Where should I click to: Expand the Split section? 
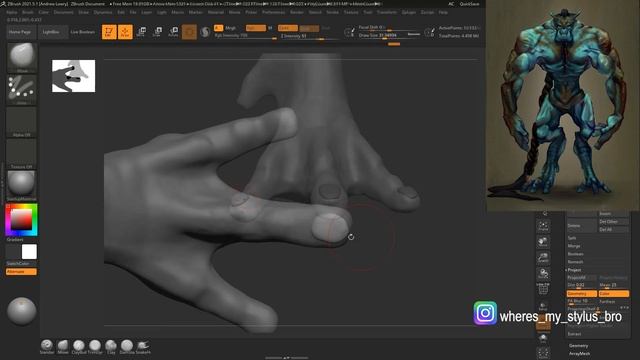tap(572, 238)
